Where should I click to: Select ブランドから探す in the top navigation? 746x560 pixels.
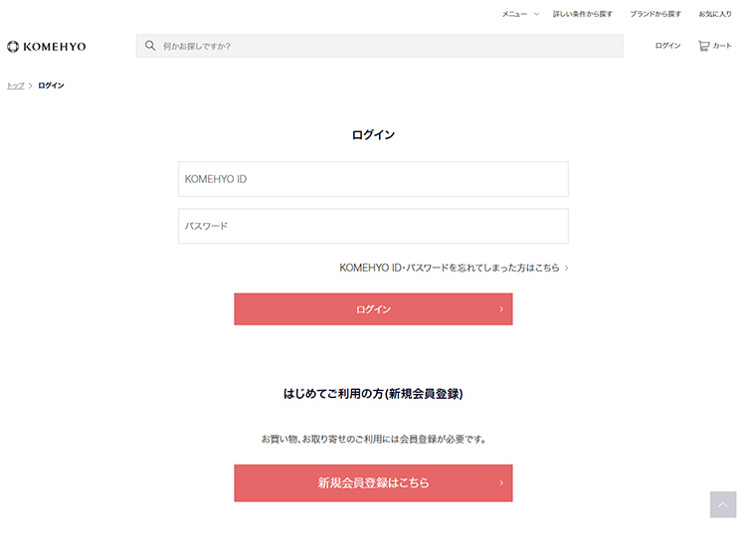pyautogui.click(x=655, y=14)
